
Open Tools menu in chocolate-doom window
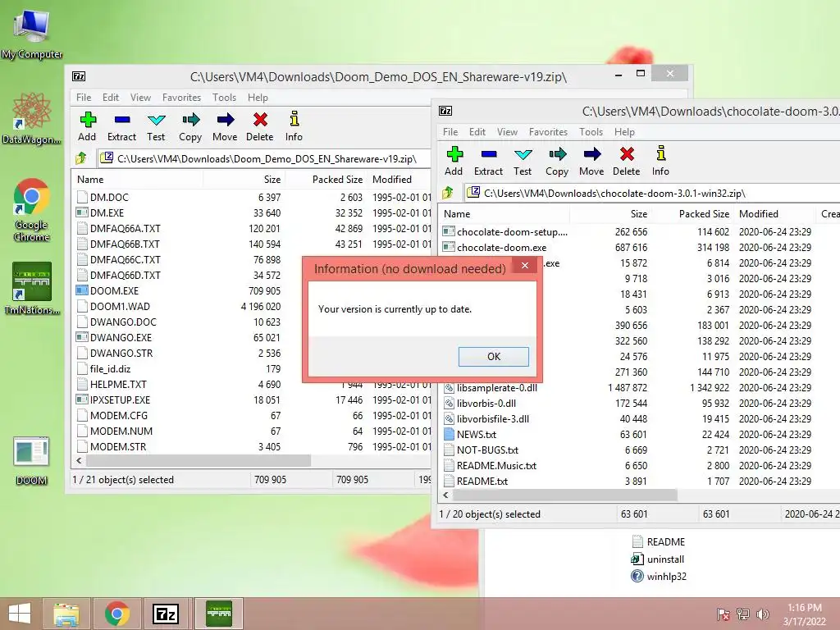pos(591,132)
